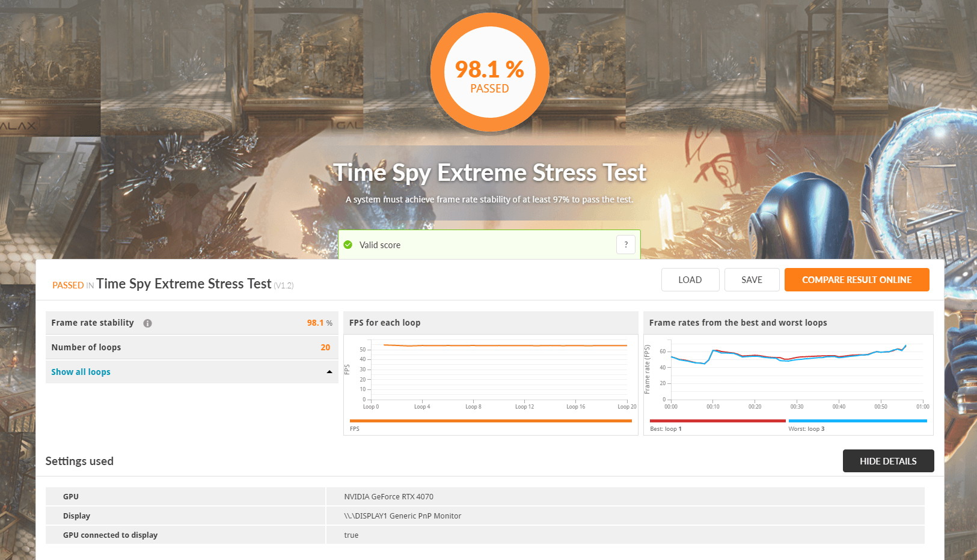Click the 'Worst: loop 3' label
Screen dimensions: 977x560
pyautogui.click(x=806, y=429)
